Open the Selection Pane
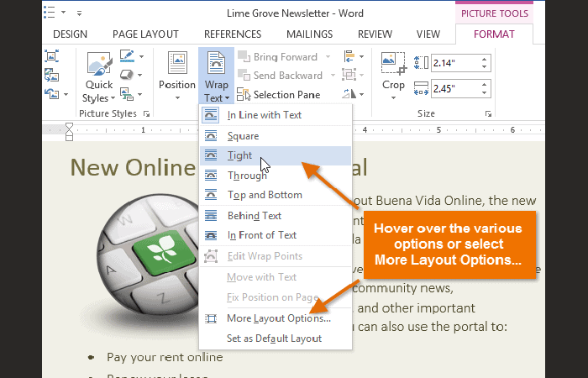This screenshot has width=588, height=378. tap(278, 95)
